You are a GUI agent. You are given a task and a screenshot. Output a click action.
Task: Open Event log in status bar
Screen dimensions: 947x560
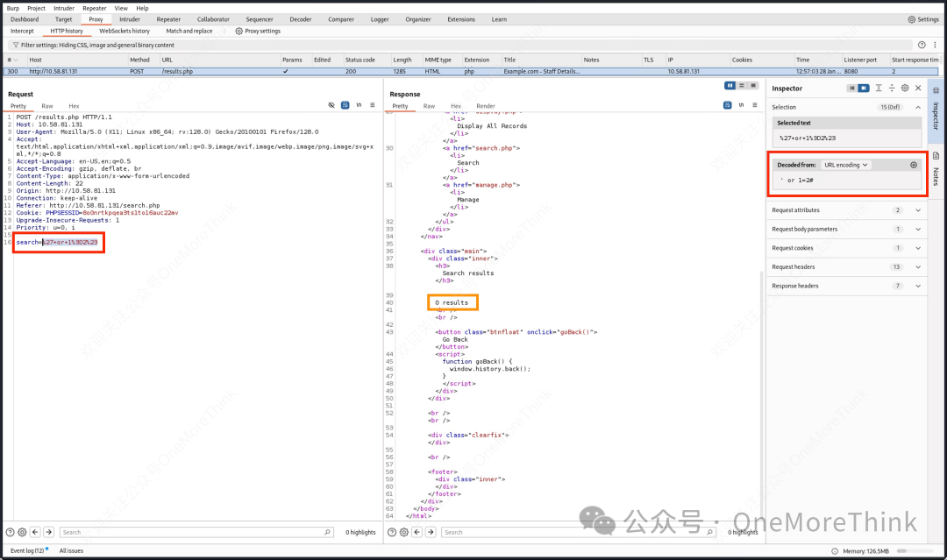[28, 551]
